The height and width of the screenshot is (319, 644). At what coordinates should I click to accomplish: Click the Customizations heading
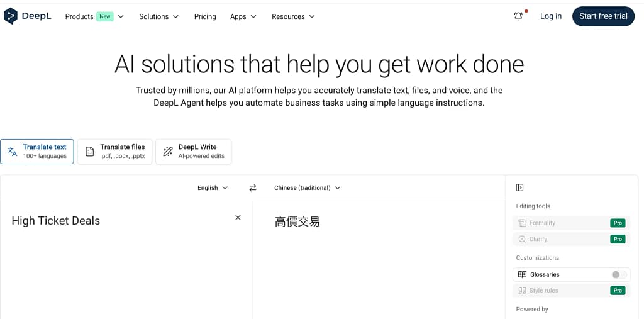point(537,258)
